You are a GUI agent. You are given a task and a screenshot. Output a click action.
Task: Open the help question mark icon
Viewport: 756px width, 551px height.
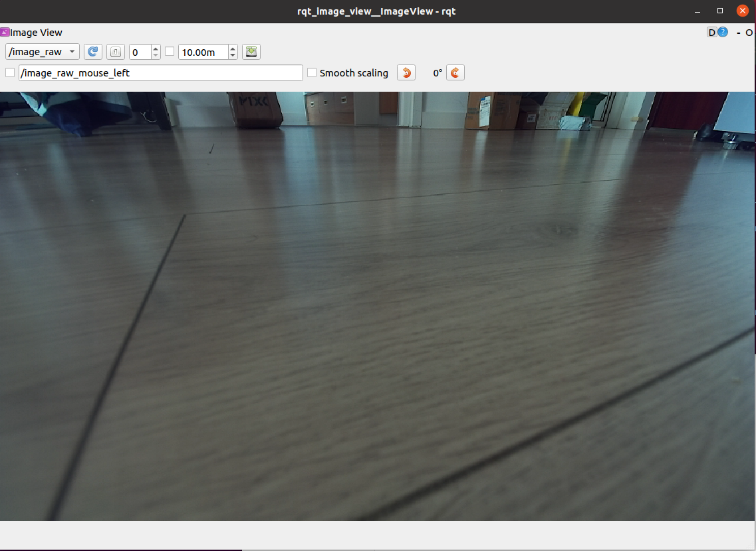tap(723, 33)
